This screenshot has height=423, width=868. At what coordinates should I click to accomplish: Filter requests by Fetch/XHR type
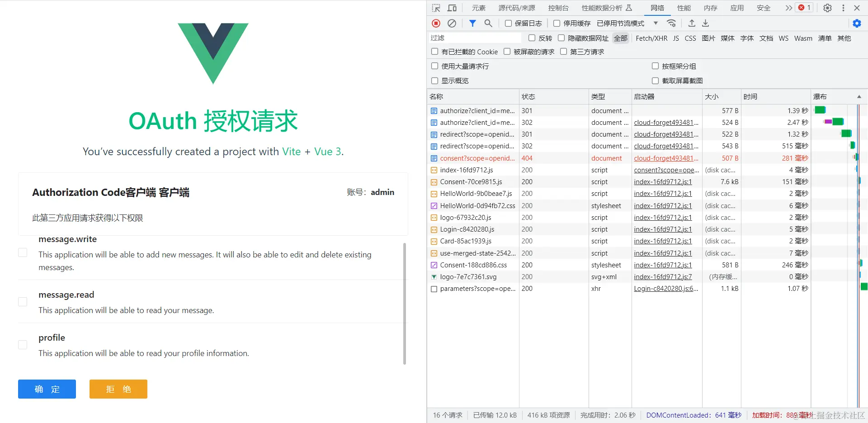pyautogui.click(x=651, y=38)
